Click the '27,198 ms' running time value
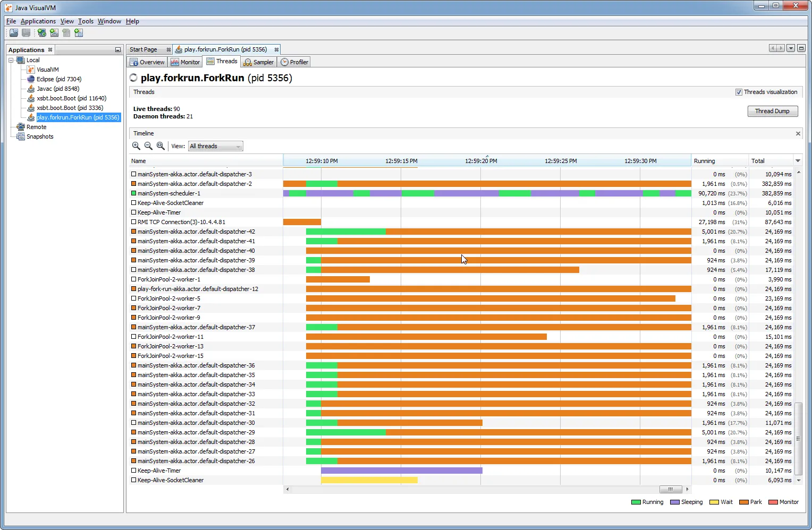The height and width of the screenshot is (530, 812). [712, 222]
